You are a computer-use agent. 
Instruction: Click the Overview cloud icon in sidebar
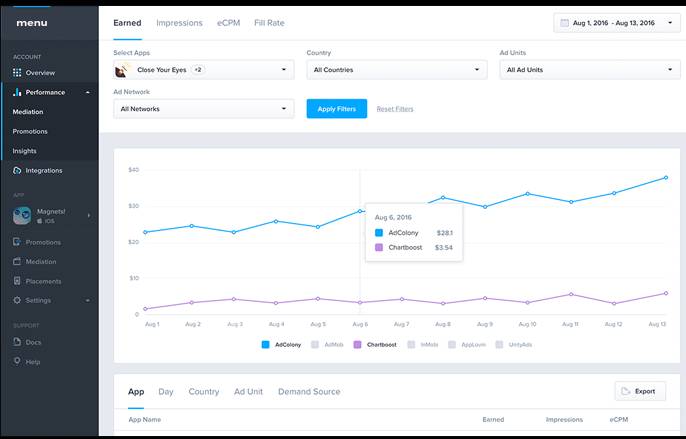click(17, 73)
